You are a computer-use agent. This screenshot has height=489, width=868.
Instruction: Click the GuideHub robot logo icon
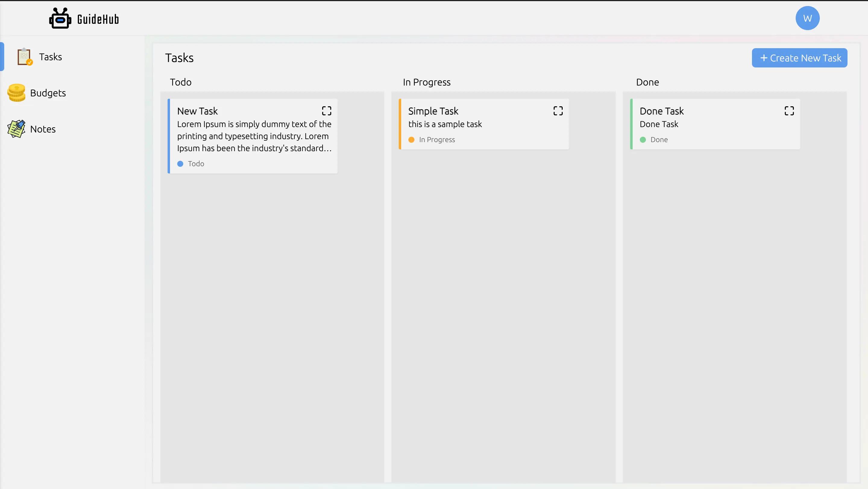[x=60, y=18]
